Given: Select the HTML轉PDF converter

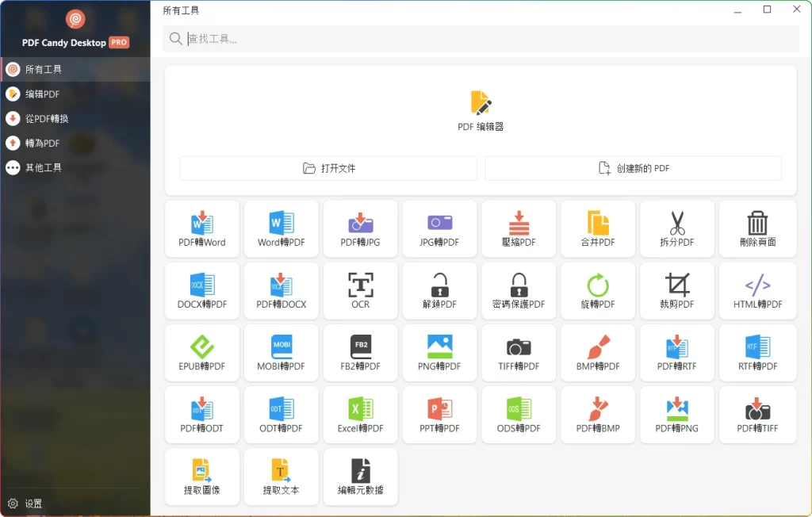Looking at the screenshot, I should 757,290.
